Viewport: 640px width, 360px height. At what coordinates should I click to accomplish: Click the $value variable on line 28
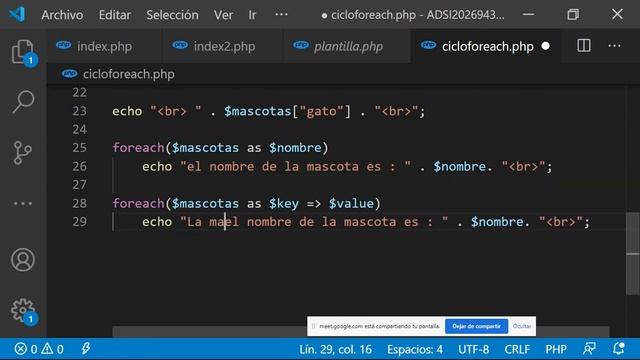click(x=351, y=203)
